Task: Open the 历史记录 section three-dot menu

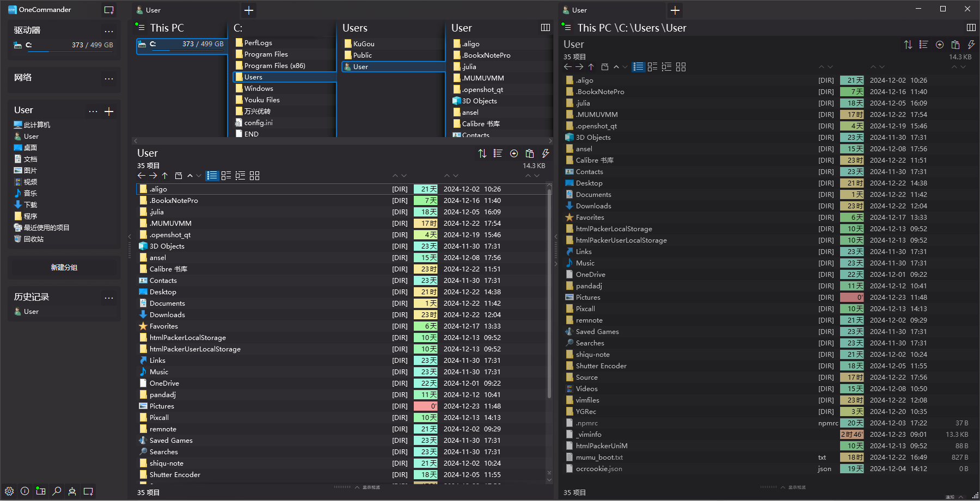Action: (x=109, y=298)
